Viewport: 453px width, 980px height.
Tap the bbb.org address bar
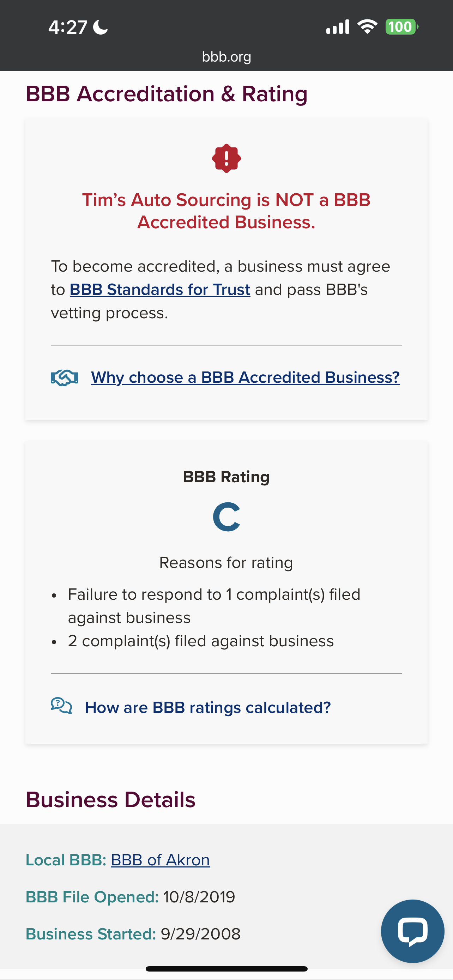226,57
